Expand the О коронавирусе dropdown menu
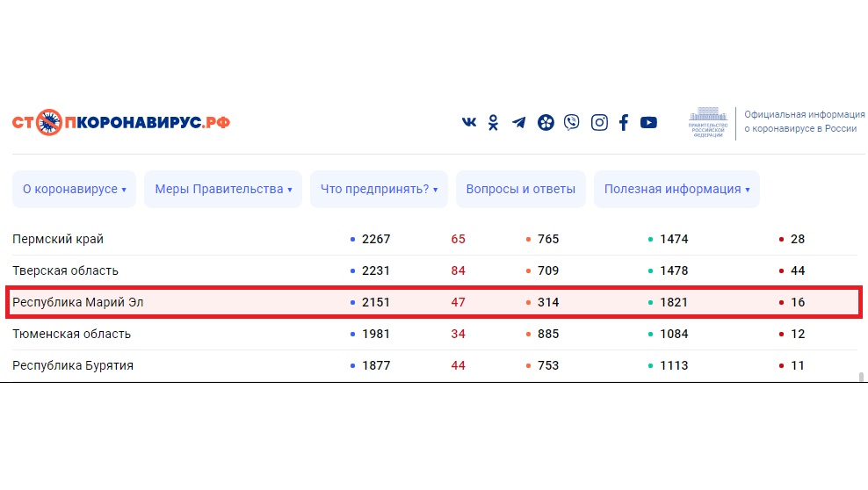The height and width of the screenshot is (490, 868). (74, 189)
